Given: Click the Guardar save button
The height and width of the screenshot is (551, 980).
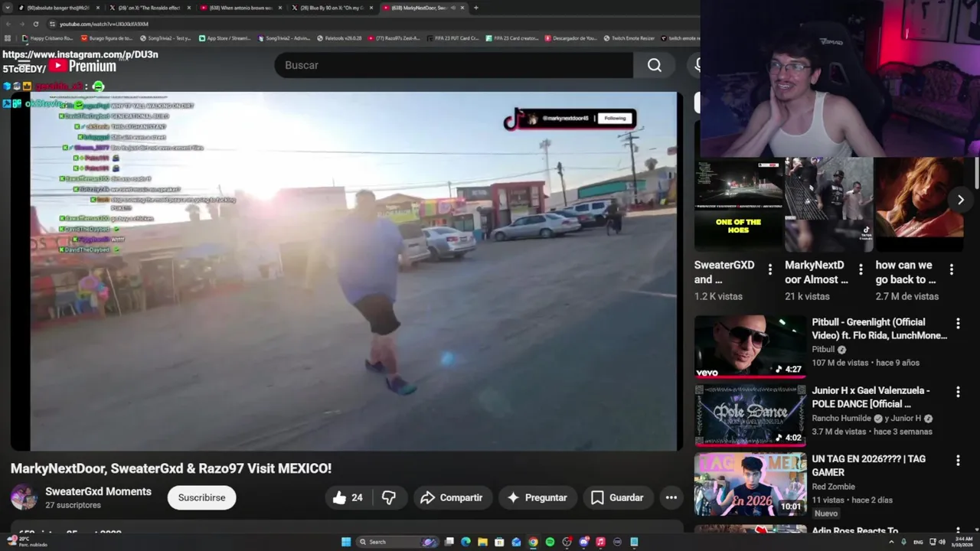Looking at the screenshot, I should click(617, 497).
